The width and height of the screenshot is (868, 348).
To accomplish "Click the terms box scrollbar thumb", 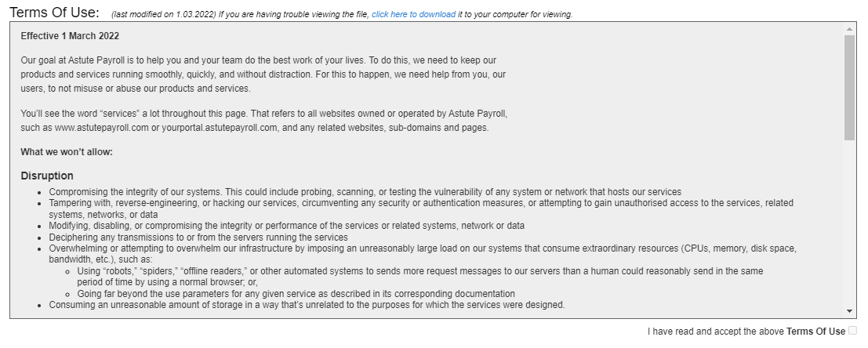I will pos(850,86).
